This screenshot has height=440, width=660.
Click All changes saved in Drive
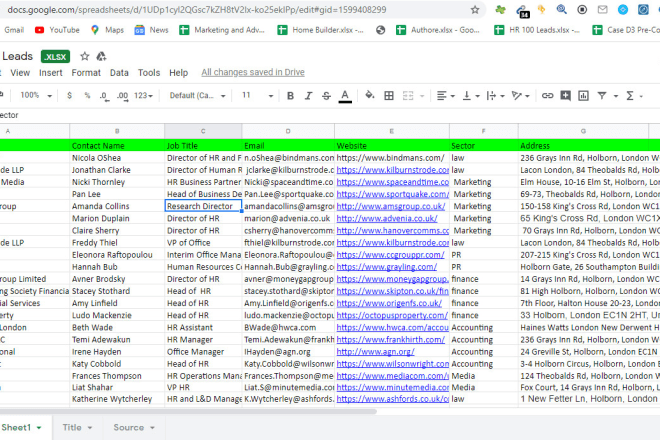253,72
